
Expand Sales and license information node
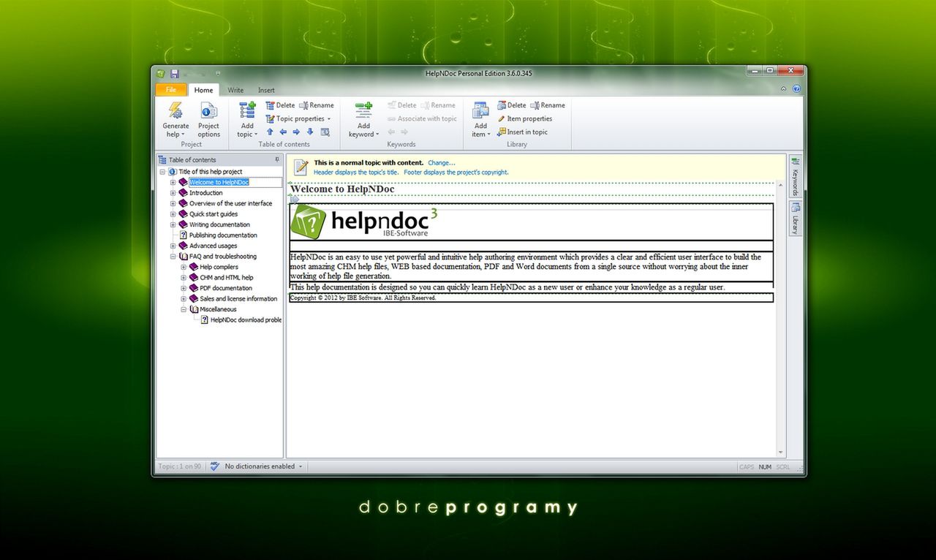184,299
